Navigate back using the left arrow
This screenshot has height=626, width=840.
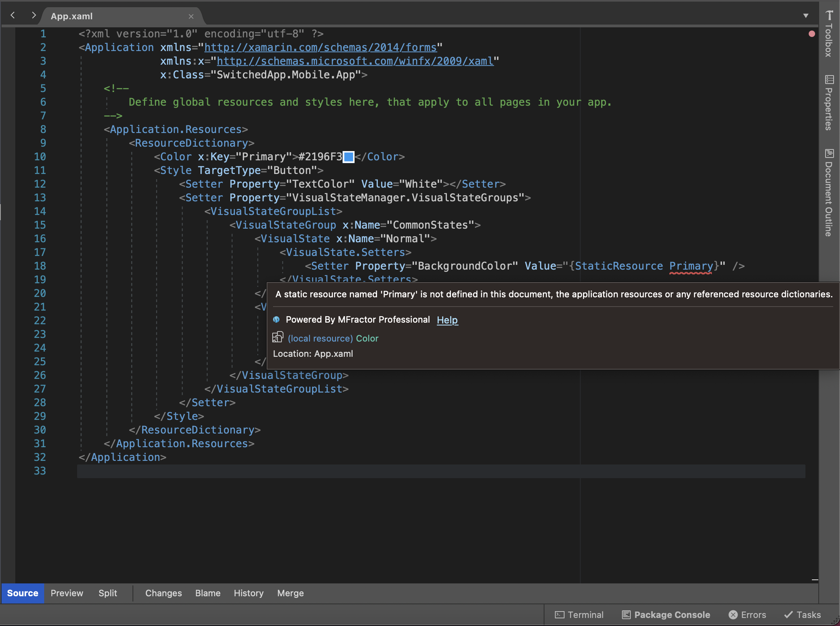click(x=13, y=15)
